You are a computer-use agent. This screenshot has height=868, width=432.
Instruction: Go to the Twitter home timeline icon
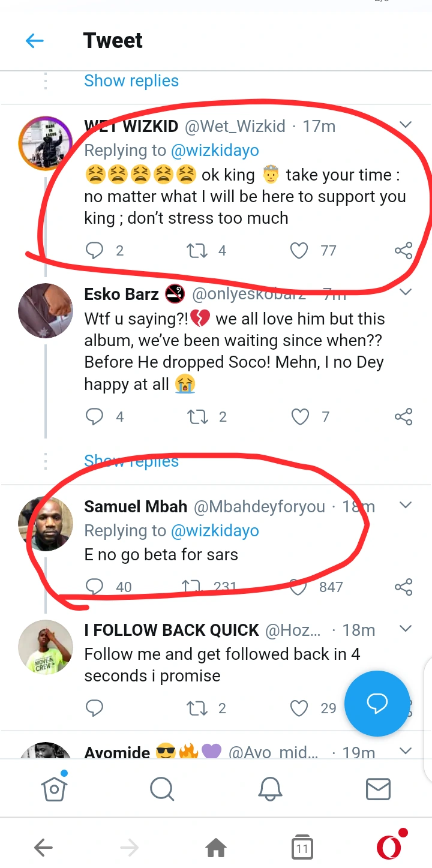[x=54, y=789]
